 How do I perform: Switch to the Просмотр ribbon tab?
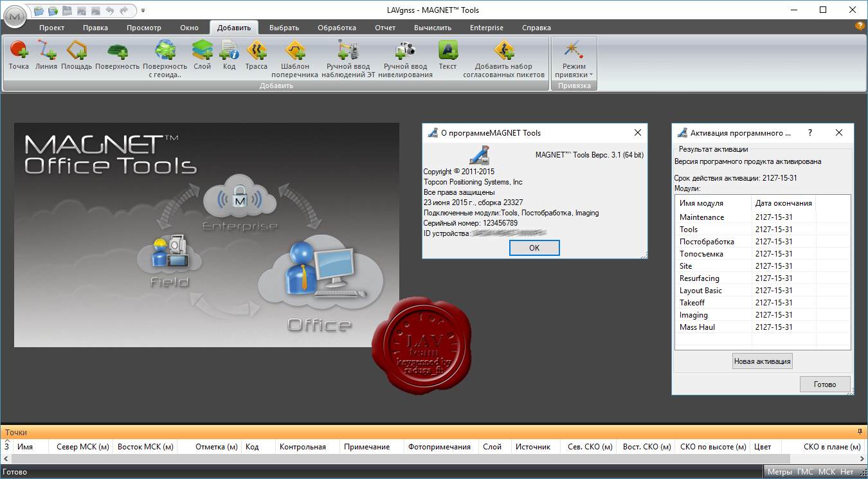click(144, 28)
